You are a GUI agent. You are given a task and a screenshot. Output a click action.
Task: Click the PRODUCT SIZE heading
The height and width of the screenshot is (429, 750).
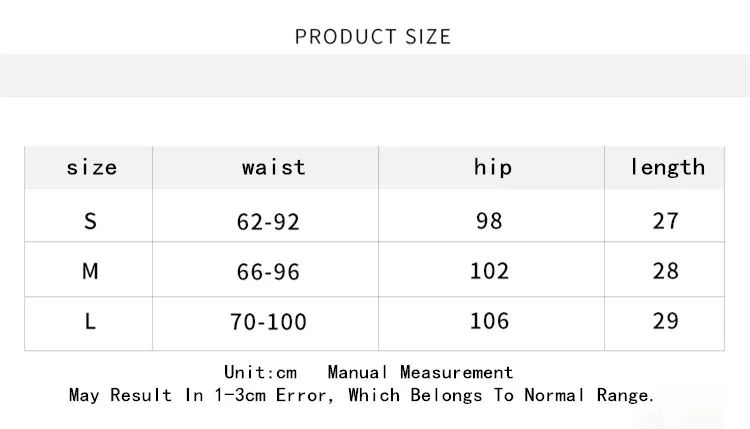pyautogui.click(x=373, y=37)
